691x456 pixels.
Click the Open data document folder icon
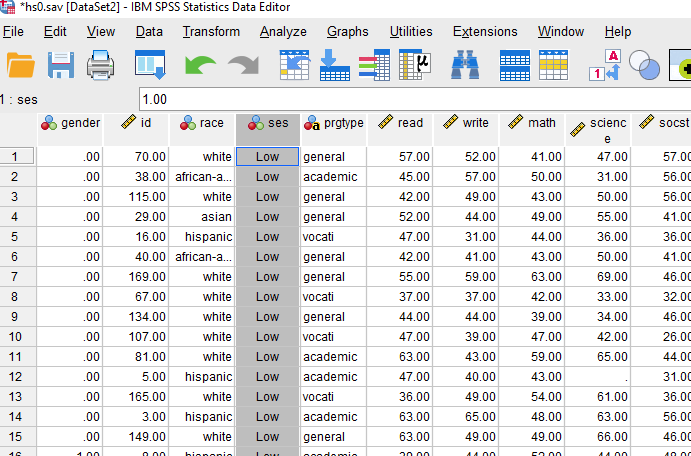tap(21, 67)
